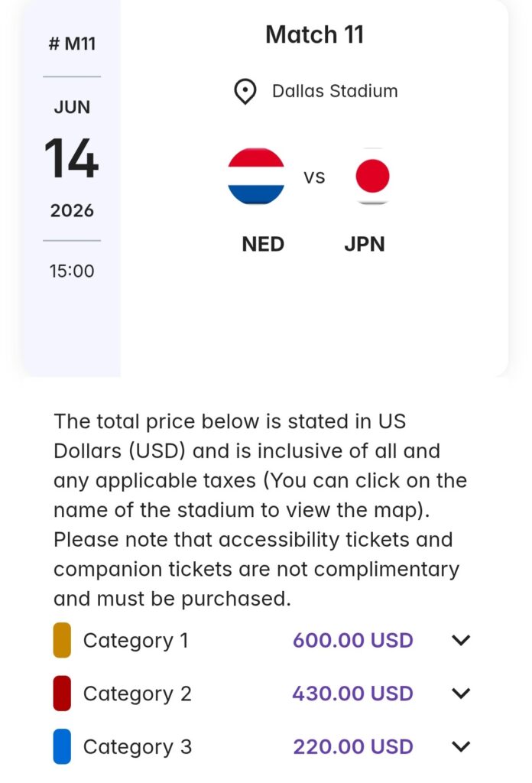
Task: Click the 600.00 USD price
Action: click(352, 640)
